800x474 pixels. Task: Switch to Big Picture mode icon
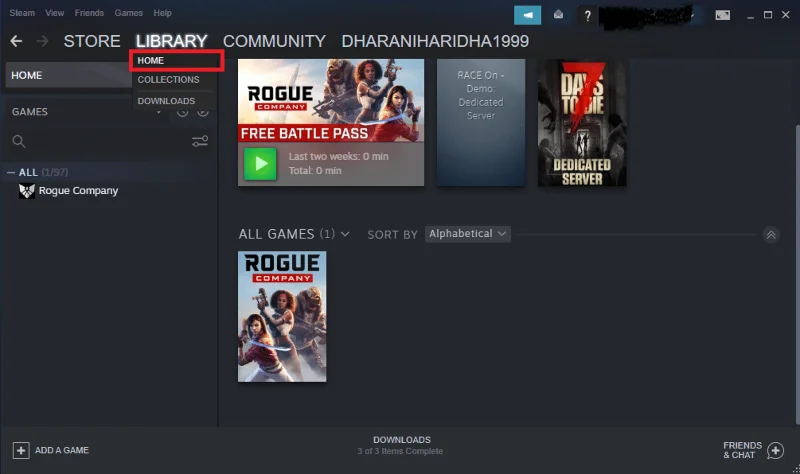pos(722,15)
